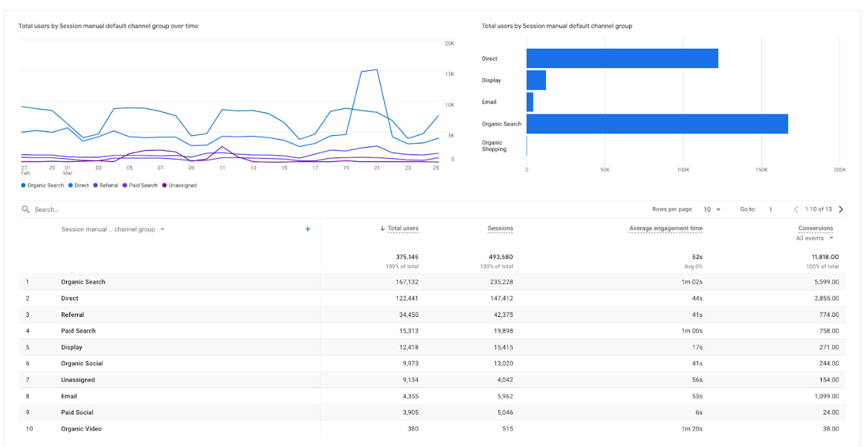Select the Display row label in table
This screenshot has height=447, width=868.
pyautogui.click(x=71, y=348)
